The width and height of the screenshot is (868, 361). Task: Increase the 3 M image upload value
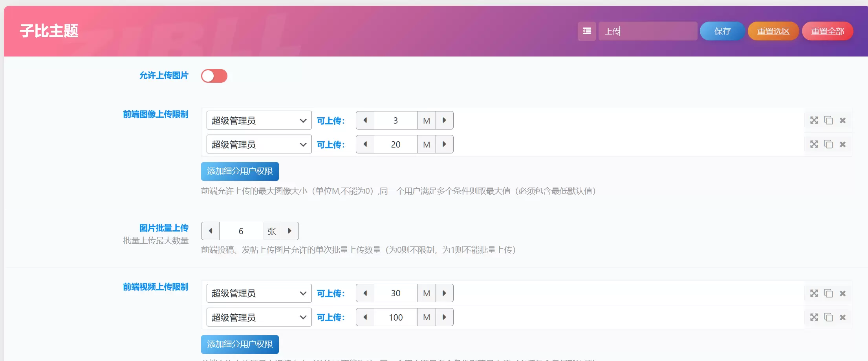pyautogui.click(x=445, y=120)
